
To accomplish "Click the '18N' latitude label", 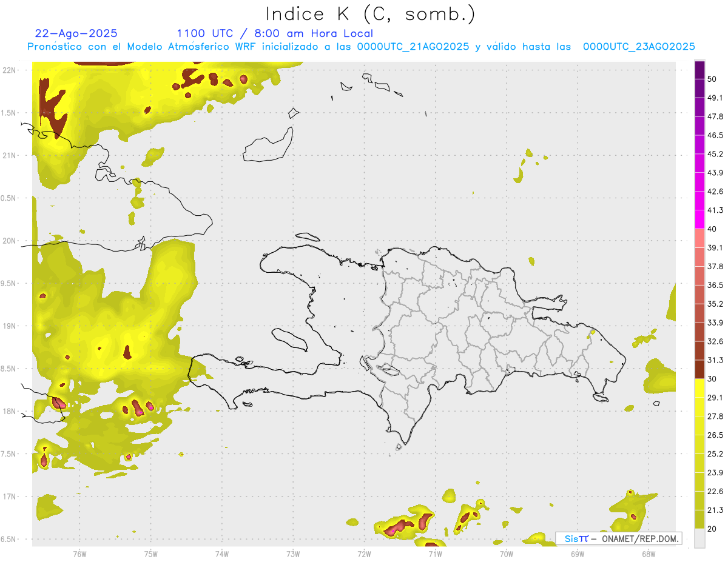I will tap(10, 411).
